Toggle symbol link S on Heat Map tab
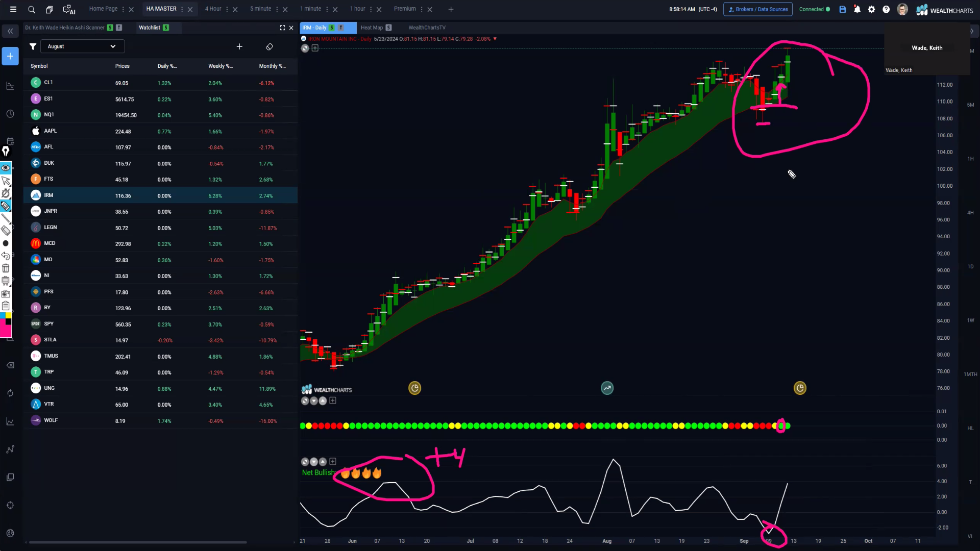Screen dimensions: 980x551 388,28
